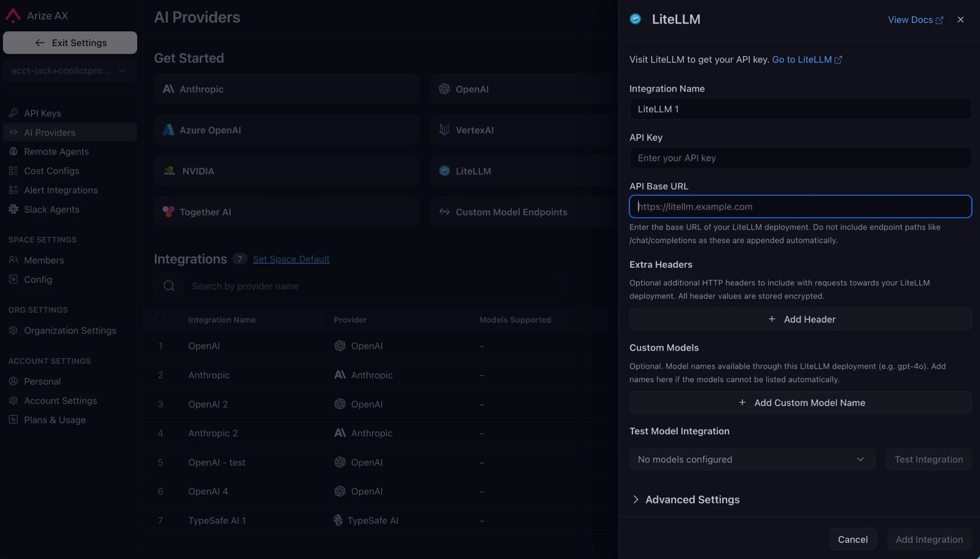Click the Members people icon

[13, 260]
